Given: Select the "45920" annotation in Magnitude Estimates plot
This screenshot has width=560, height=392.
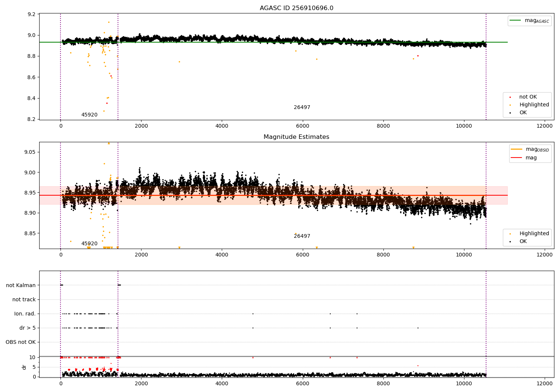Looking at the screenshot, I should 89,244.
